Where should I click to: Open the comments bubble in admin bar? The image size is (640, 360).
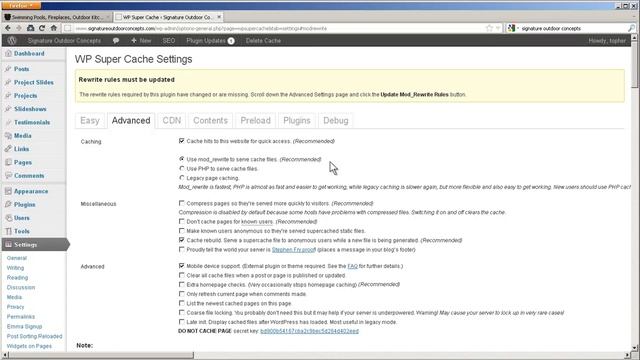tap(116, 40)
